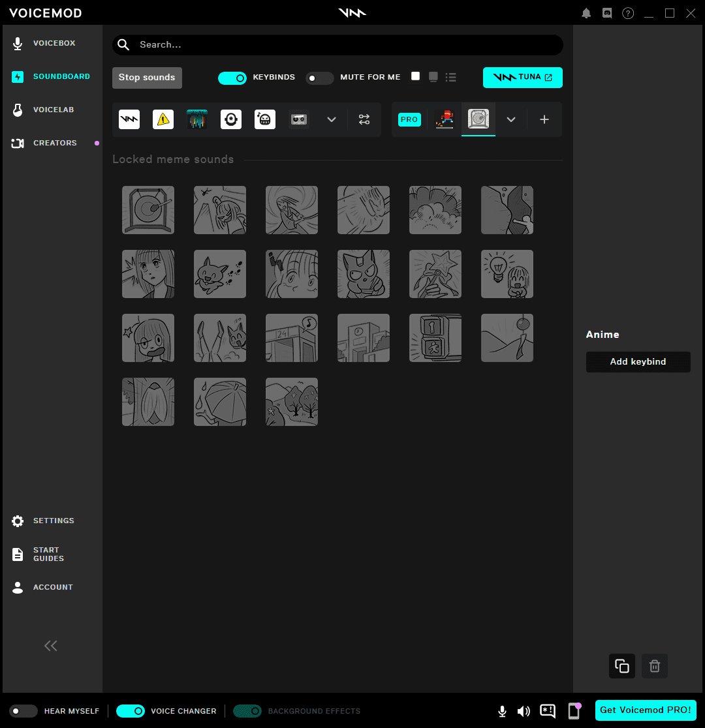Switch to medium tile view
705x728 pixels.
click(433, 76)
